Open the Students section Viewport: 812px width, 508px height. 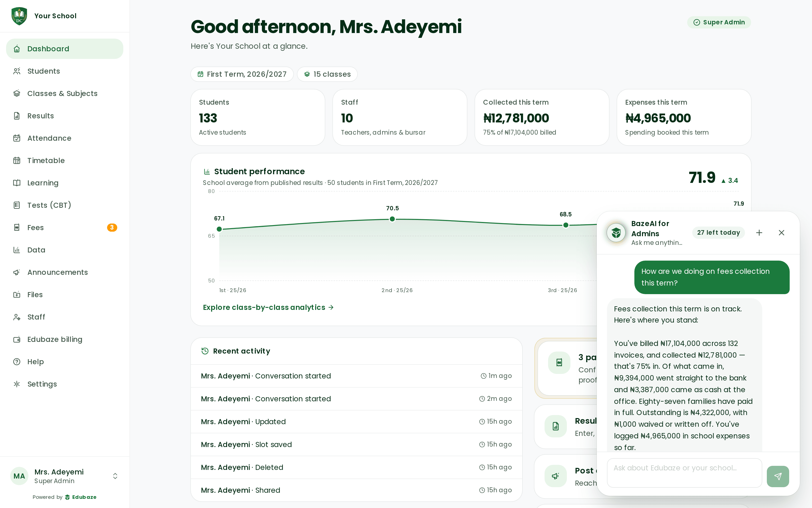point(64,71)
